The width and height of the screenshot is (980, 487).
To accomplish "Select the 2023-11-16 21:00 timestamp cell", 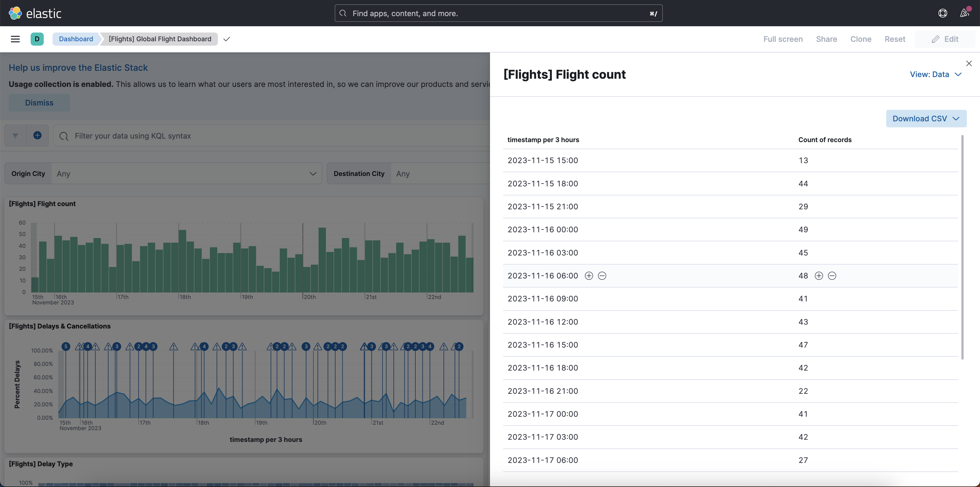I will 543,391.
